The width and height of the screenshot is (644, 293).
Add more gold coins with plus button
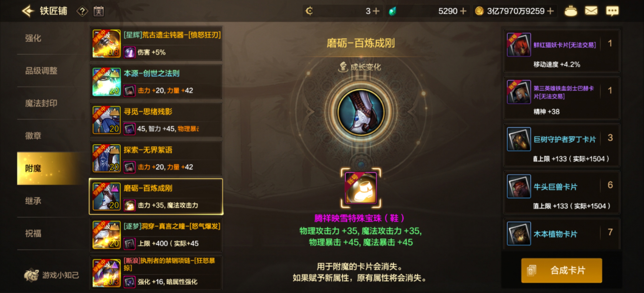coord(550,11)
